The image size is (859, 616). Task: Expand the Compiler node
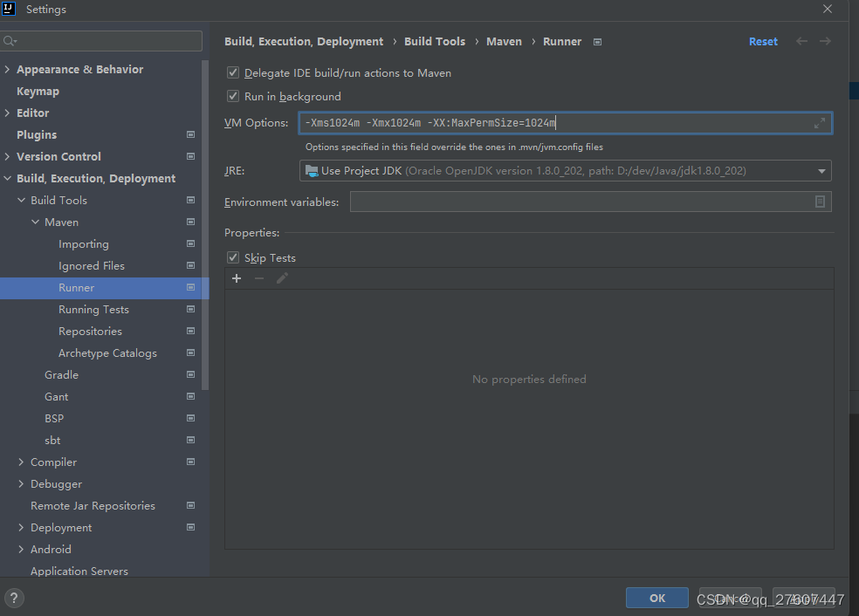(21, 462)
